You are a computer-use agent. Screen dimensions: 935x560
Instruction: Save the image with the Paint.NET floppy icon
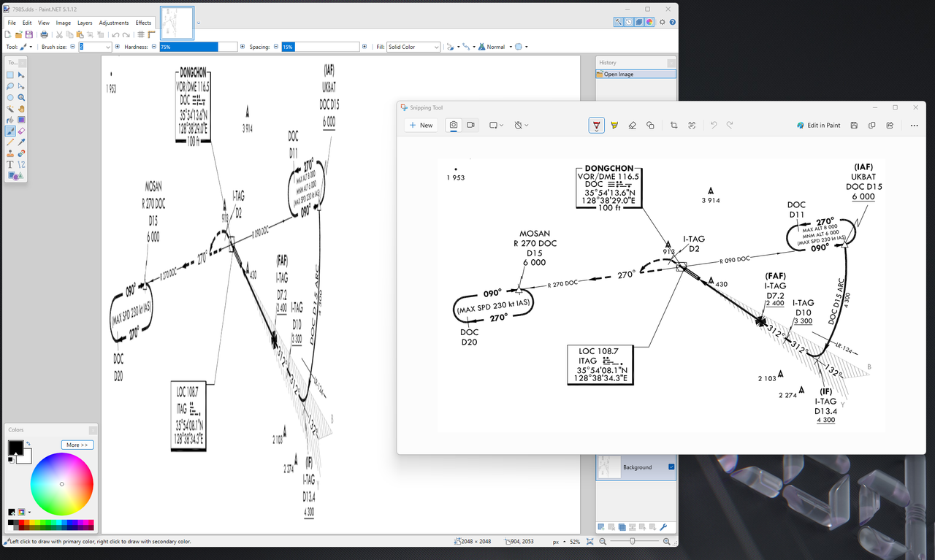tap(28, 34)
